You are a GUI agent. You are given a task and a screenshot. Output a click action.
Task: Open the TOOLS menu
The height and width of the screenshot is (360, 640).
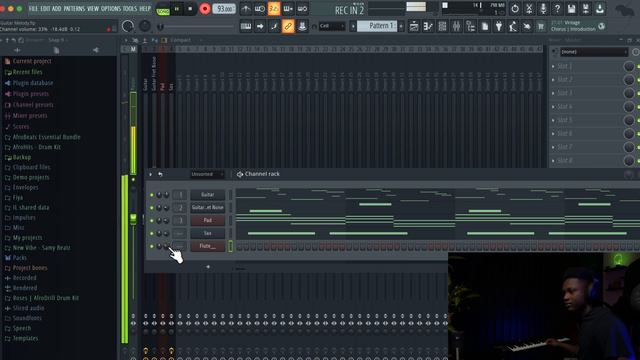pos(130,9)
